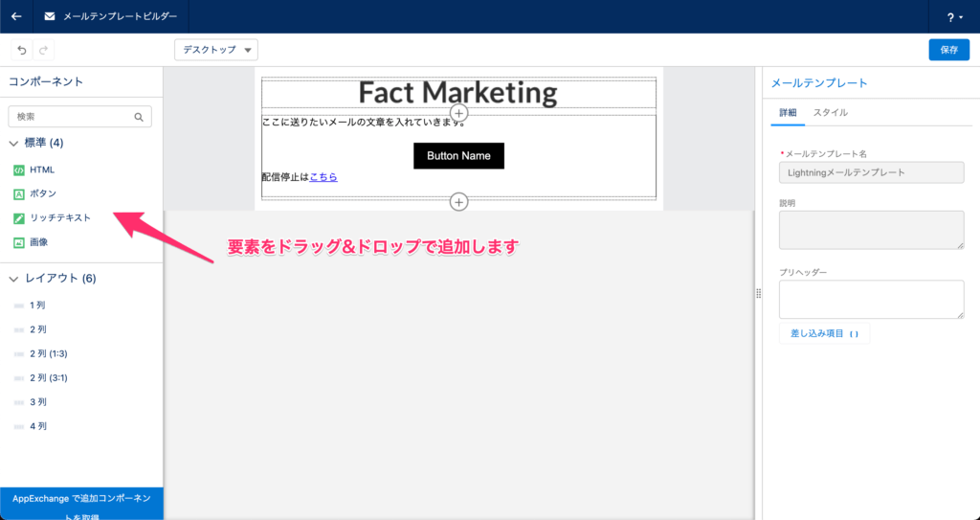The height and width of the screenshot is (520, 980).
Task: Switch to the スタイル tab
Action: (830, 113)
